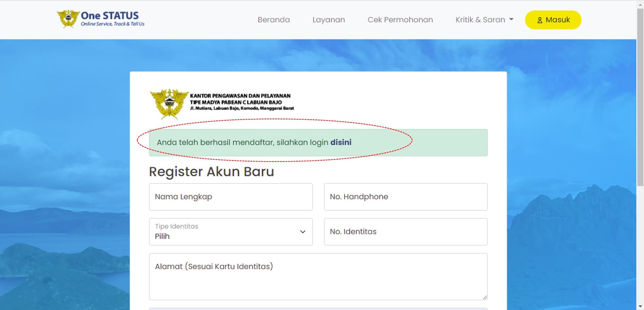Click into the No. Handphone field

point(405,197)
